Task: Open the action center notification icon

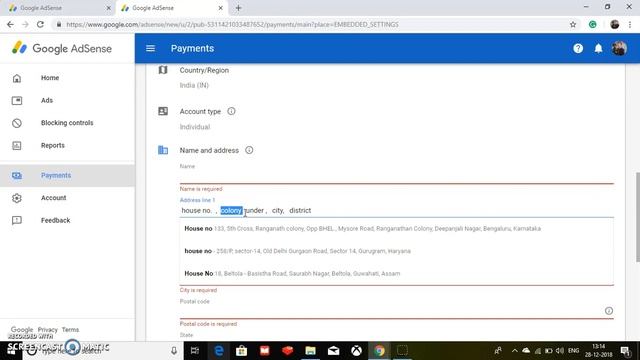Action: tap(624, 351)
